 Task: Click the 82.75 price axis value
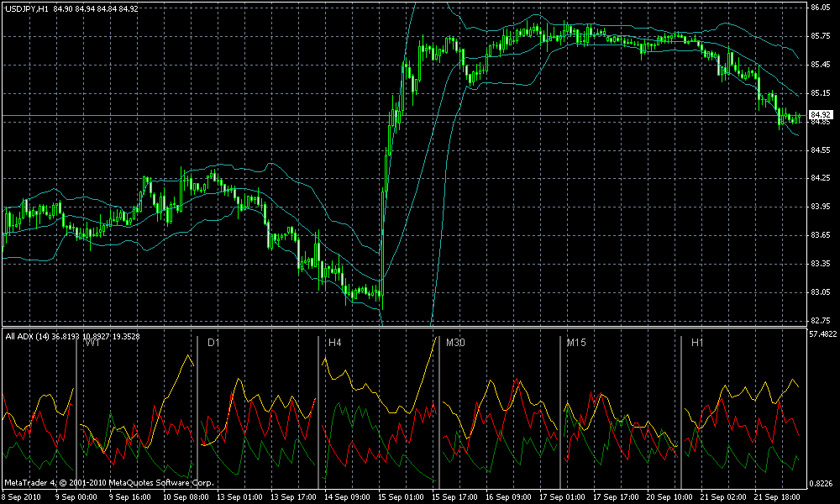click(x=820, y=320)
